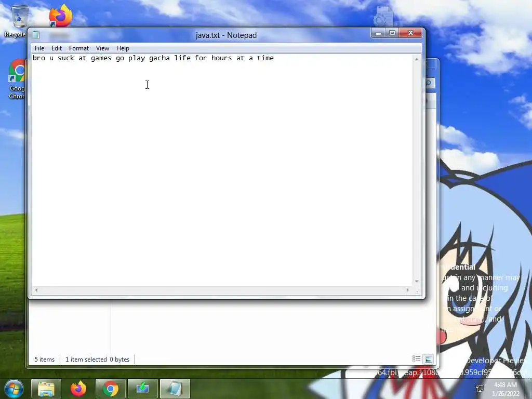Launch Firefox from the taskbar
The height and width of the screenshot is (399, 532).
(x=78, y=389)
